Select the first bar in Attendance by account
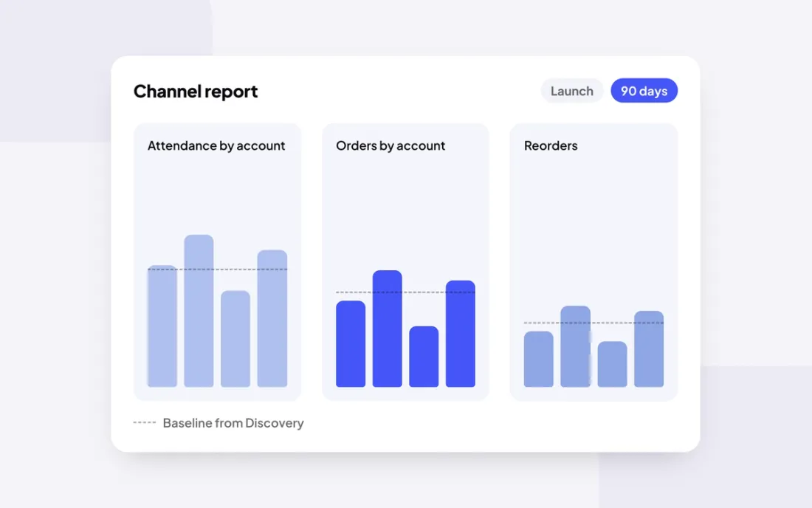 162,326
